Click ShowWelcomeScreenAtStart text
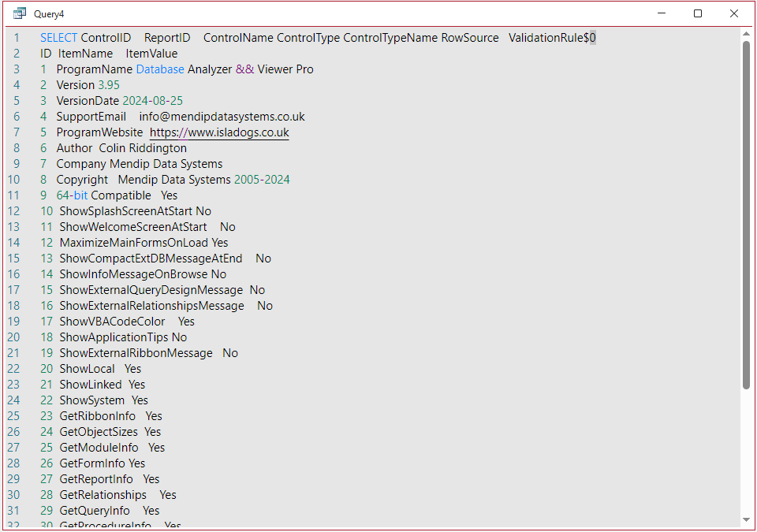 coord(132,227)
